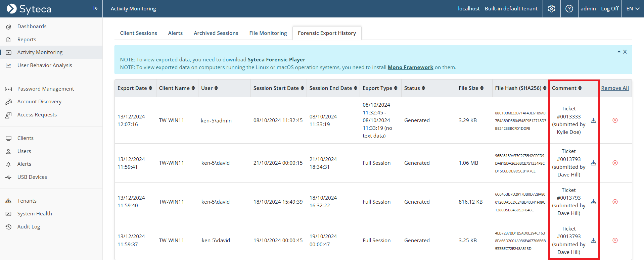
Task: Click the settings gear icon in header
Action: (x=551, y=9)
